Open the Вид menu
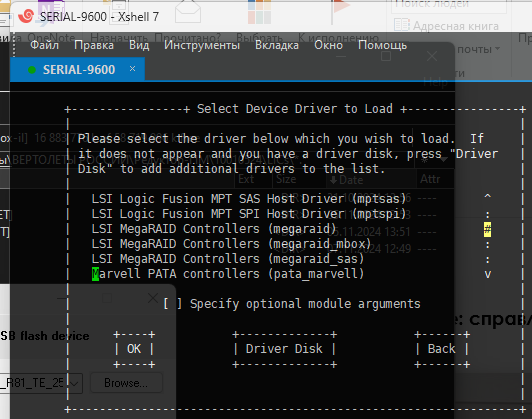Screen dimensions: 532x419 (x=139, y=45)
